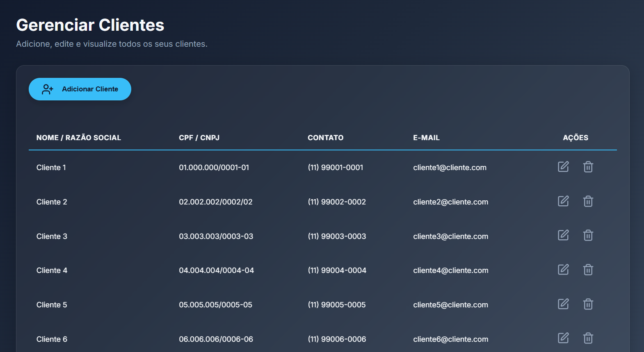Click edit icon for Cliente 4
644x352 pixels.
click(563, 270)
